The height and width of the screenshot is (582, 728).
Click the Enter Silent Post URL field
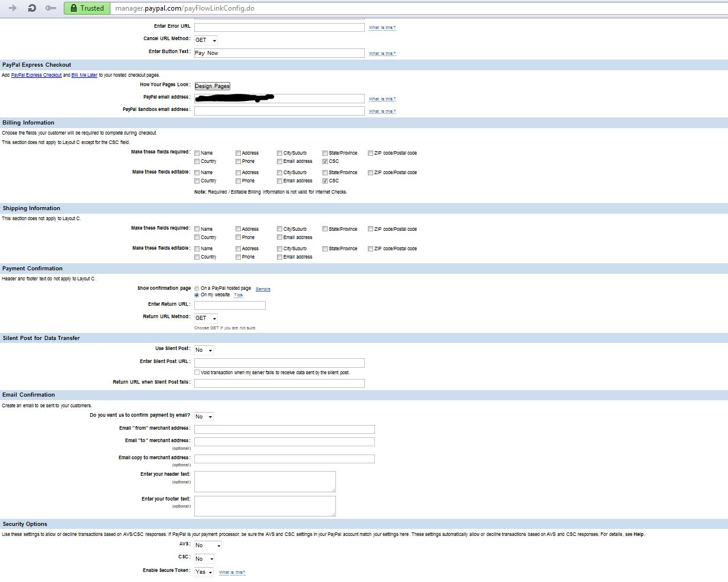coord(279,363)
